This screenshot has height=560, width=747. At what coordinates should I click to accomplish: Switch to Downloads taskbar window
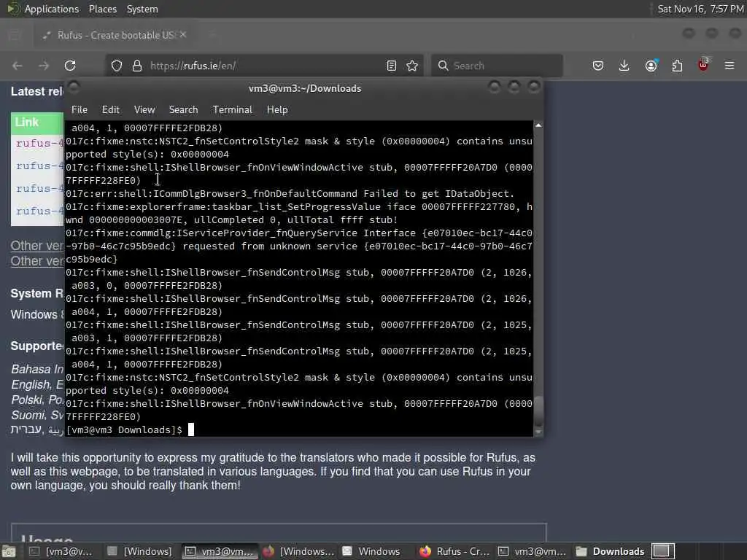611,551
